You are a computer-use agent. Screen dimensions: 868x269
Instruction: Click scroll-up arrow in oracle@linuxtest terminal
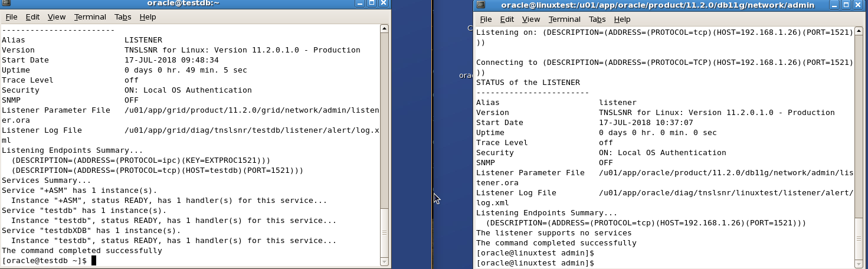click(x=859, y=31)
